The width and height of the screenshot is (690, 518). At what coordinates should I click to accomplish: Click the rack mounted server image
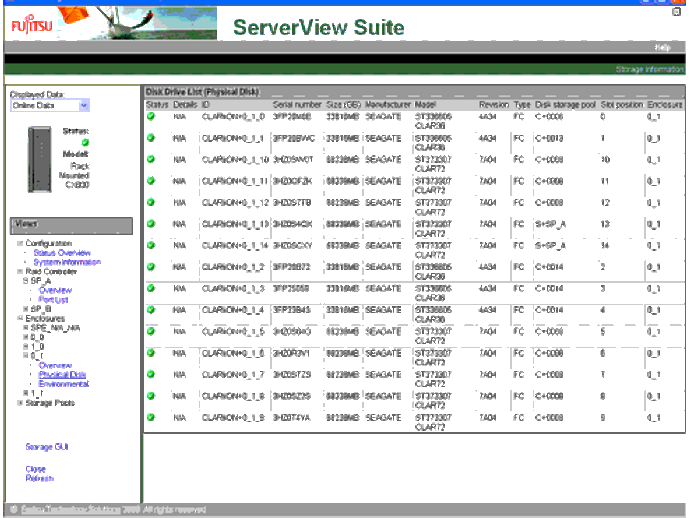(x=40, y=159)
